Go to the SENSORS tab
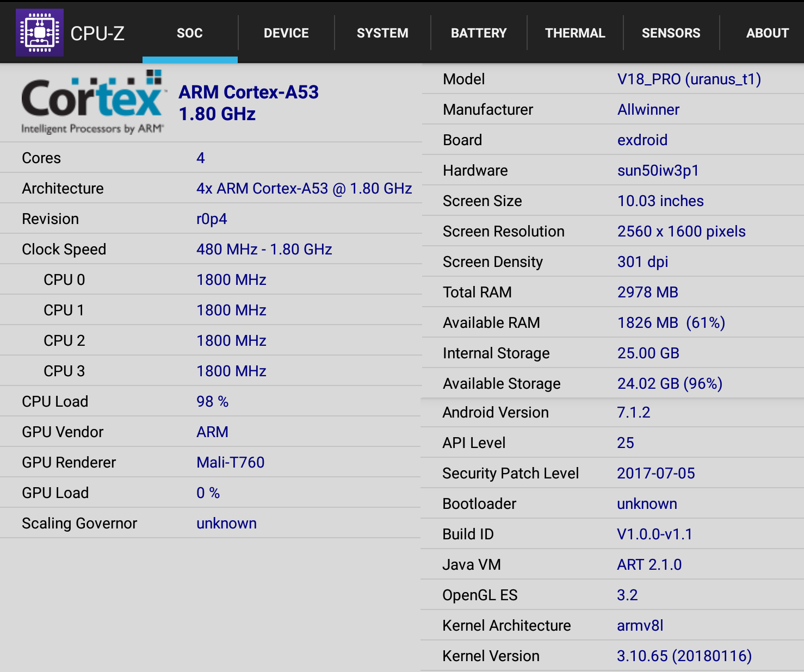This screenshot has width=804, height=672. pyautogui.click(x=671, y=33)
